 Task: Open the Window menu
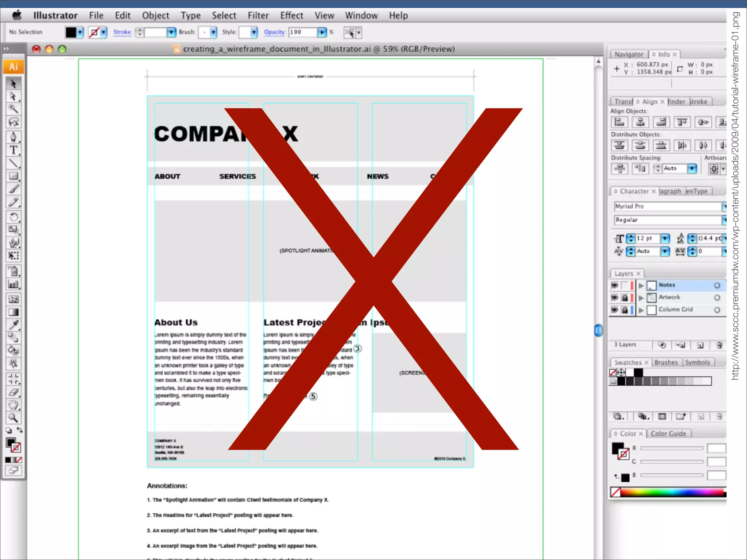tap(361, 15)
